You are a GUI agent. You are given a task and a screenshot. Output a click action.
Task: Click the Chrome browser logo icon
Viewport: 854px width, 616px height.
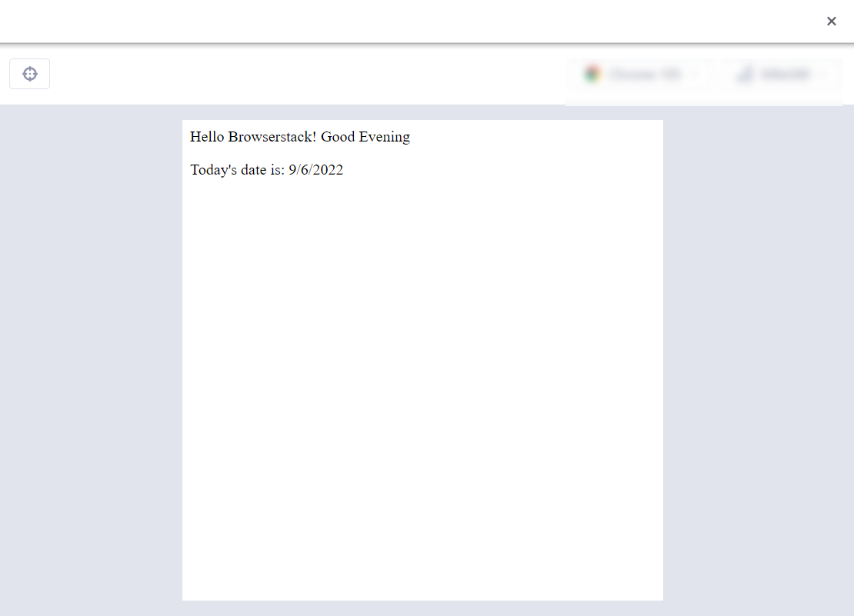(592, 75)
